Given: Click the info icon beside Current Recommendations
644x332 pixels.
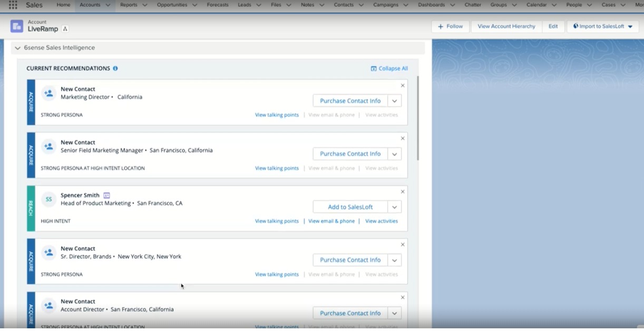Looking at the screenshot, I should click(115, 69).
